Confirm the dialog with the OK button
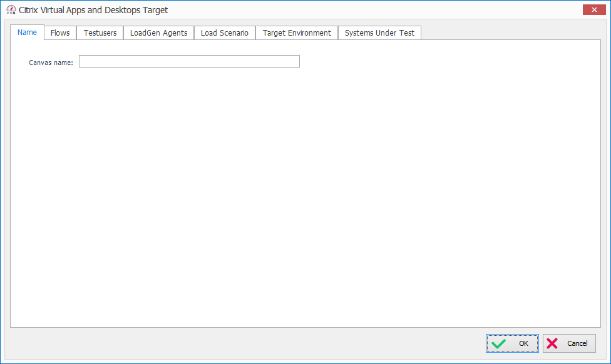The height and width of the screenshot is (364, 611). click(512, 343)
